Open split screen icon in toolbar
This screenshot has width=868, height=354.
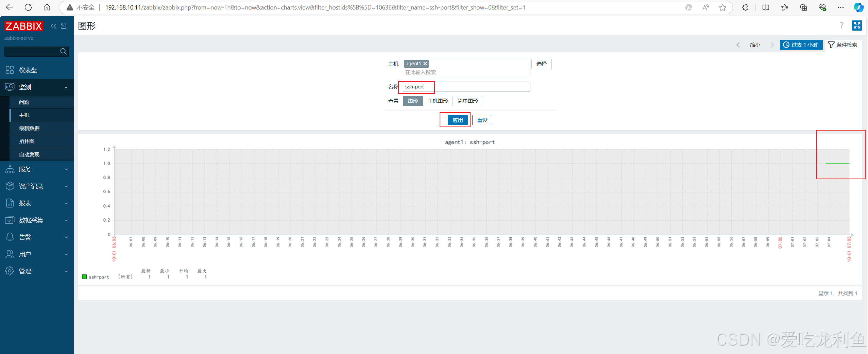click(x=766, y=7)
